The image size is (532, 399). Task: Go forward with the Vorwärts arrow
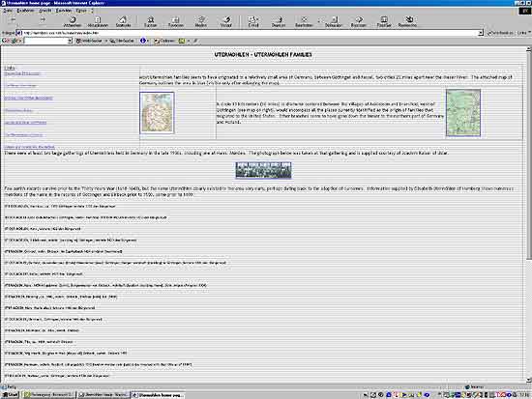click(x=43, y=20)
